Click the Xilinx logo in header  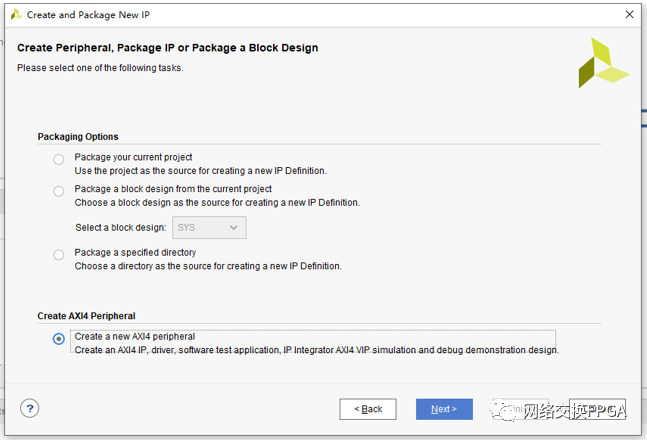point(603,63)
